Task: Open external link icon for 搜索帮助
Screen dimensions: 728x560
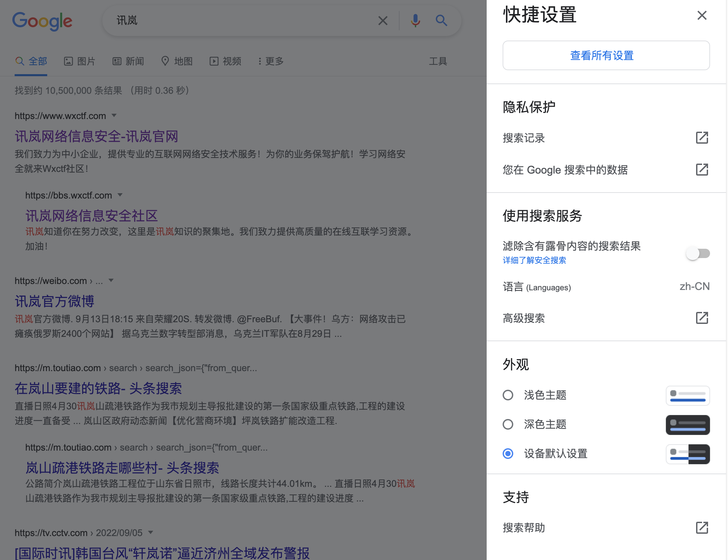Action: click(702, 528)
